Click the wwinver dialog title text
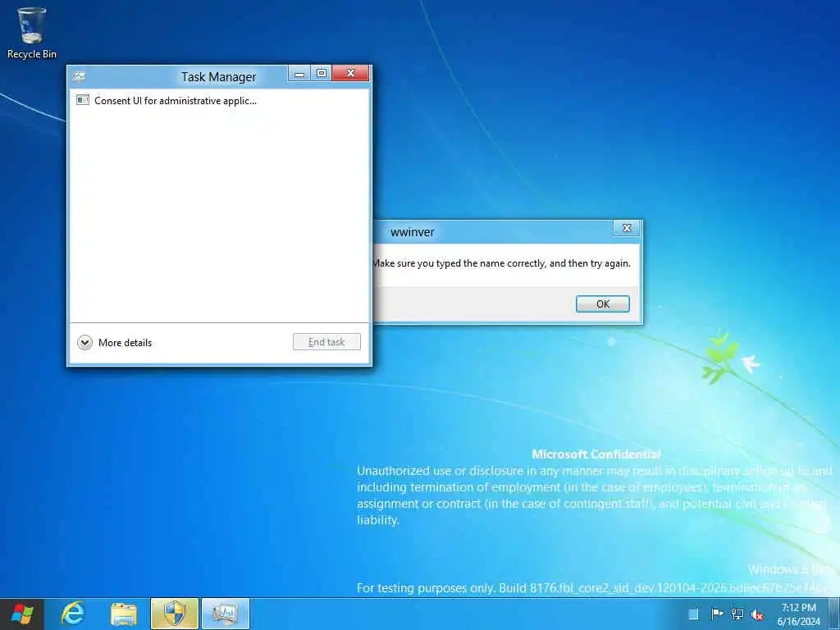This screenshot has height=630, width=840. [412, 232]
